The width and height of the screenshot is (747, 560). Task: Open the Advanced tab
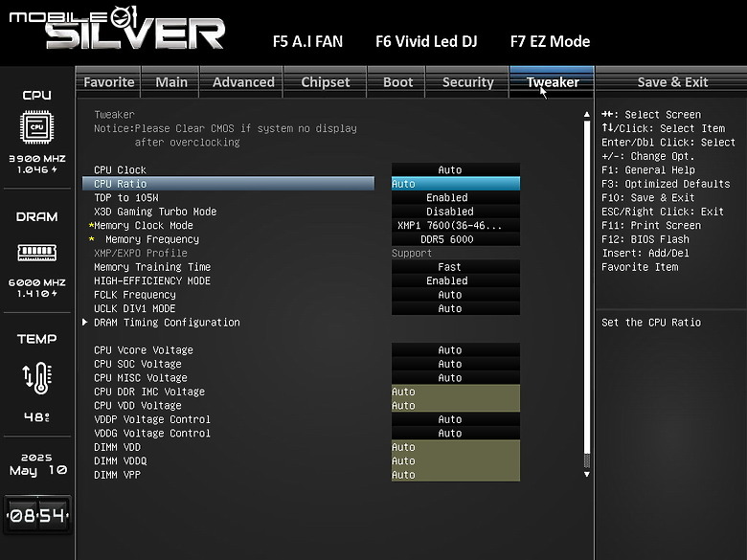click(243, 82)
